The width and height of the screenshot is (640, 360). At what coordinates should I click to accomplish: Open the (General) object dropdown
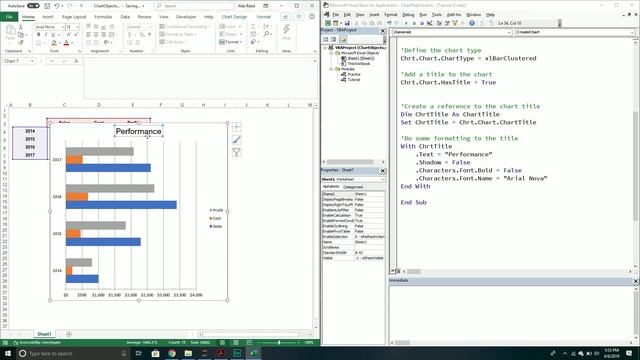(x=509, y=32)
